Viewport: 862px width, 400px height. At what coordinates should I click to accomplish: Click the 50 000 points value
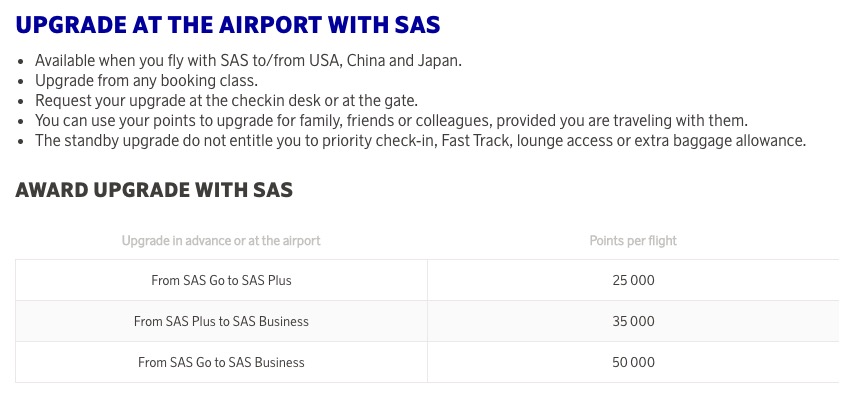pos(633,362)
